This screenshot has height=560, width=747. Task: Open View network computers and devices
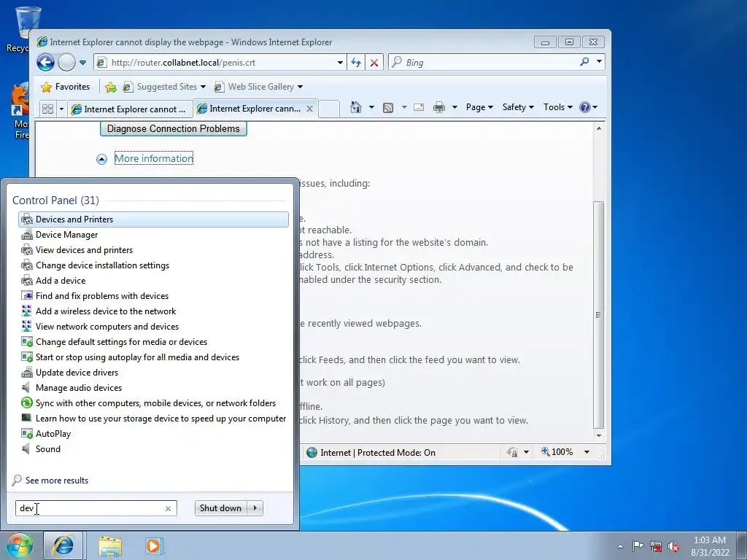(x=153, y=326)
